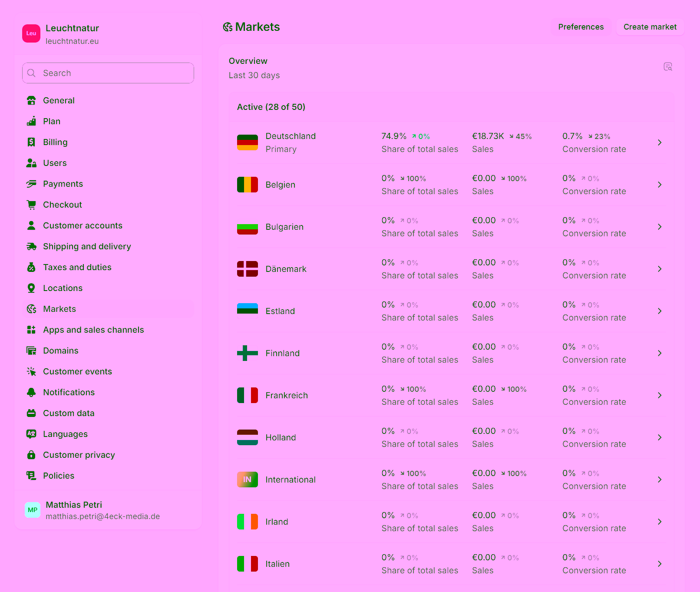Open Taxes and duties settings icon
Image resolution: width=700 pixels, height=592 pixels.
31,267
